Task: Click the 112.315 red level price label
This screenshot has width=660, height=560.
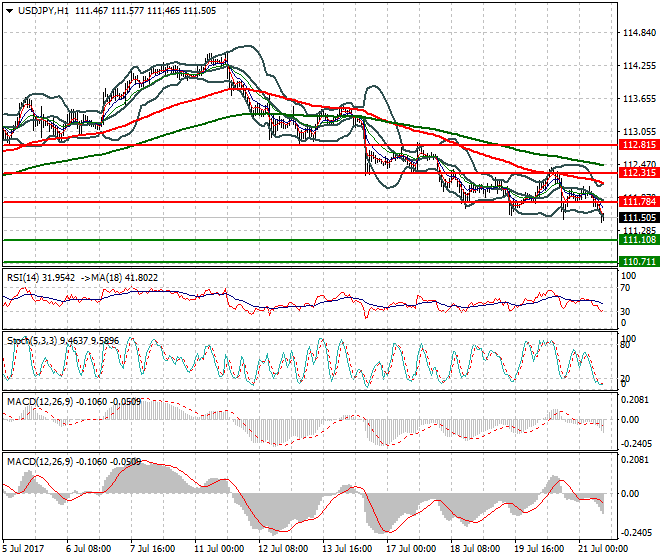Action: point(639,173)
